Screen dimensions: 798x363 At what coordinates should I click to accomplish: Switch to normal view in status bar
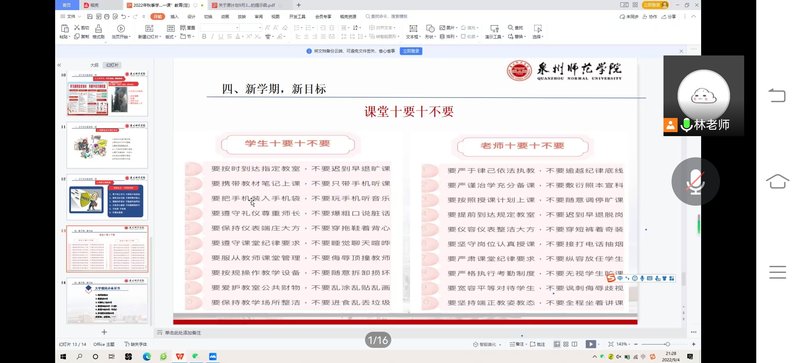click(x=556, y=344)
